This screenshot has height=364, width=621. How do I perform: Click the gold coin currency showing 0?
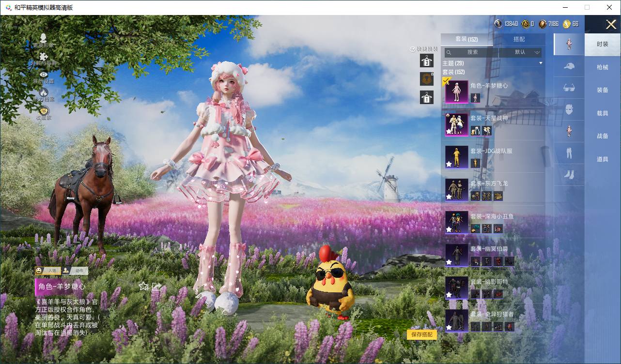pyautogui.click(x=525, y=24)
